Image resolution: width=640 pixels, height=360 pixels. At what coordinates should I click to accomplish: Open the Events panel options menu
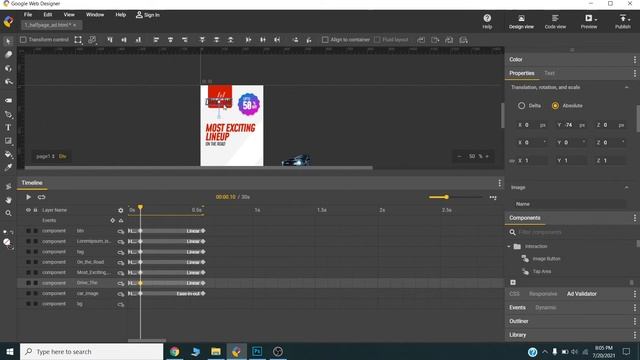coord(635,308)
